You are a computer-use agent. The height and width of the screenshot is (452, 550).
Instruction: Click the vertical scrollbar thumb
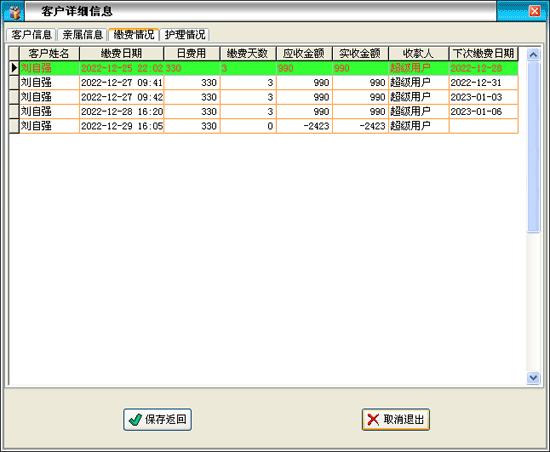pyautogui.click(x=533, y=147)
